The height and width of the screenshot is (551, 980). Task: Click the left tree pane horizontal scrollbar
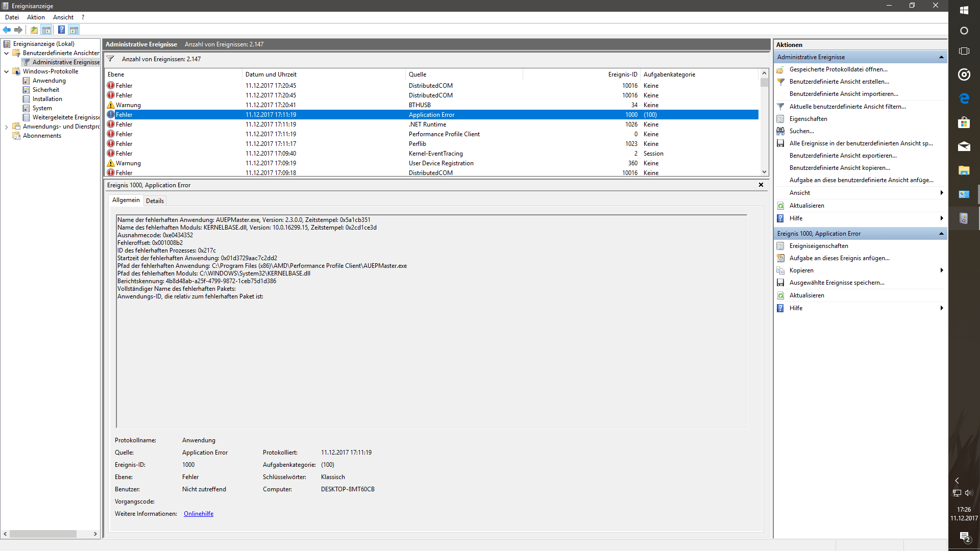coord(43,534)
